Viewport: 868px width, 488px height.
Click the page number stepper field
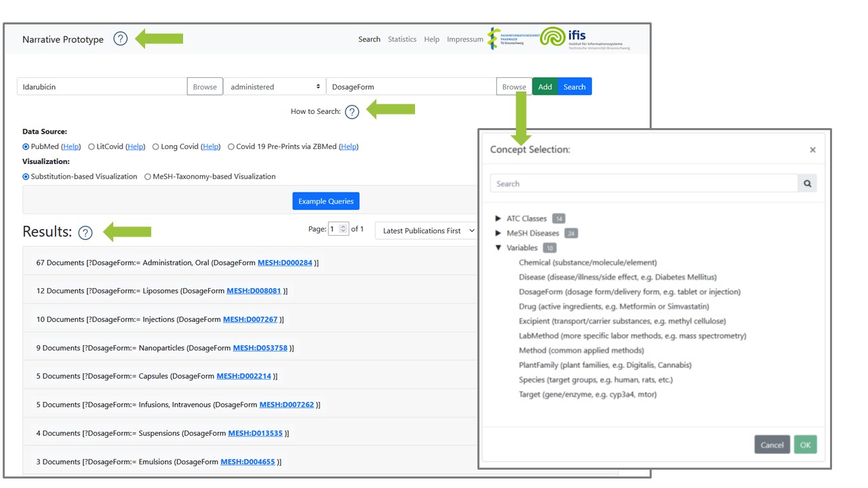(338, 229)
